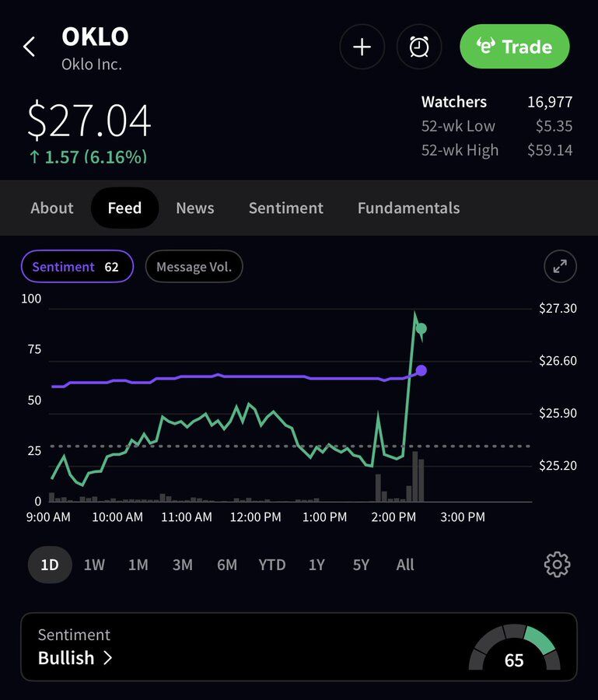Click the green price line endpoint
The width and height of the screenshot is (598, 700).
[x=421, y=328]
